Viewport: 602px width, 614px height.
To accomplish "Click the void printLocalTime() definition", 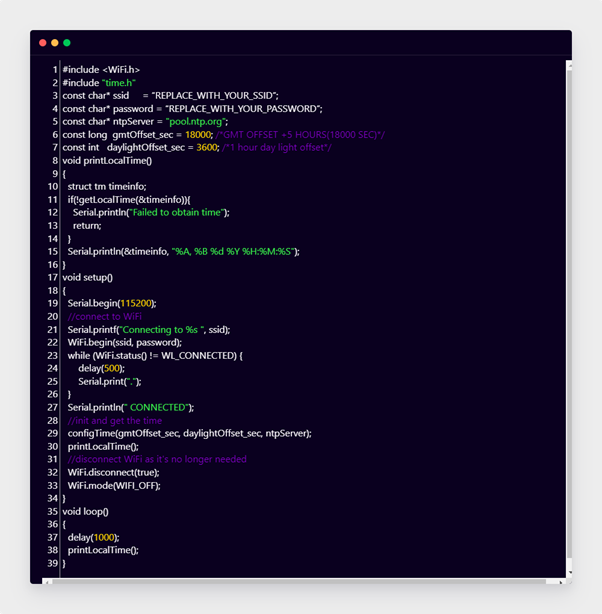I will [x=107, y=160].
